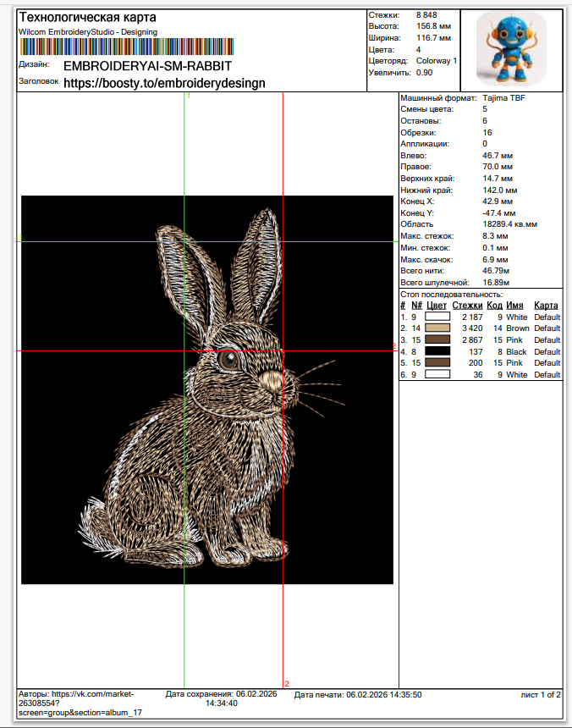This screenshot has width=572, height=728.
Task: Select the white swatch in stop row 1
Action: 437,317
